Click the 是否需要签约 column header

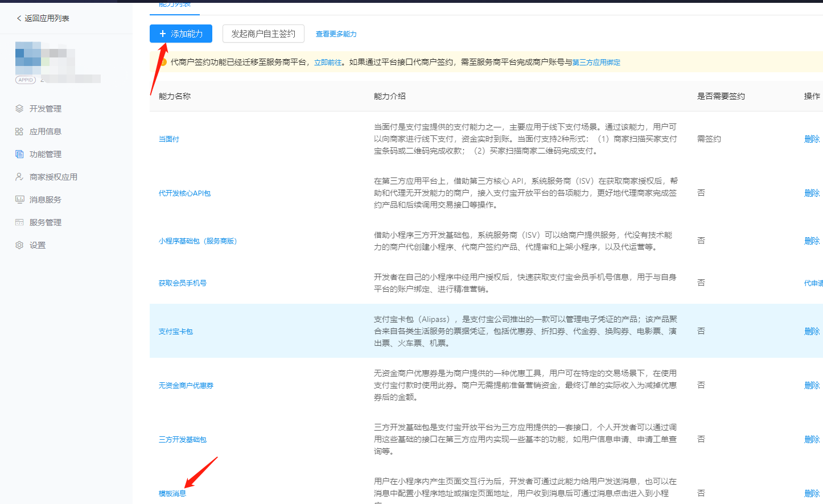click(721, 96)
